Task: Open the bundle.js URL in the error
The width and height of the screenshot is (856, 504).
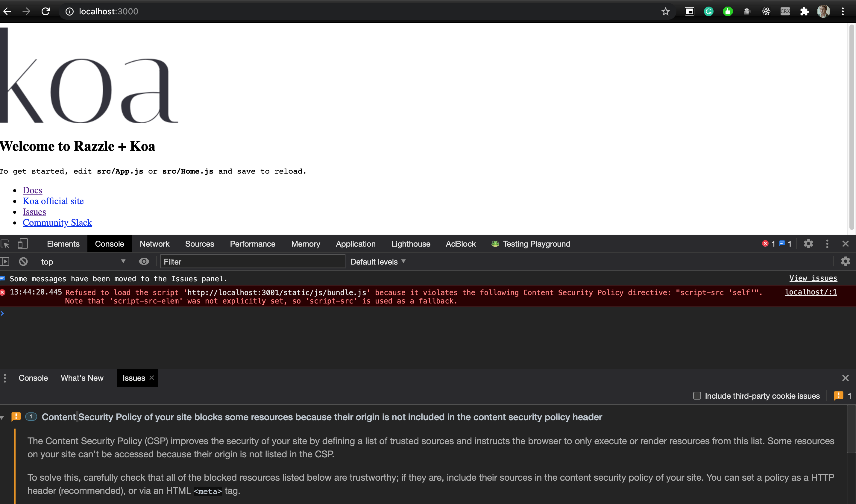Action: 277,292
